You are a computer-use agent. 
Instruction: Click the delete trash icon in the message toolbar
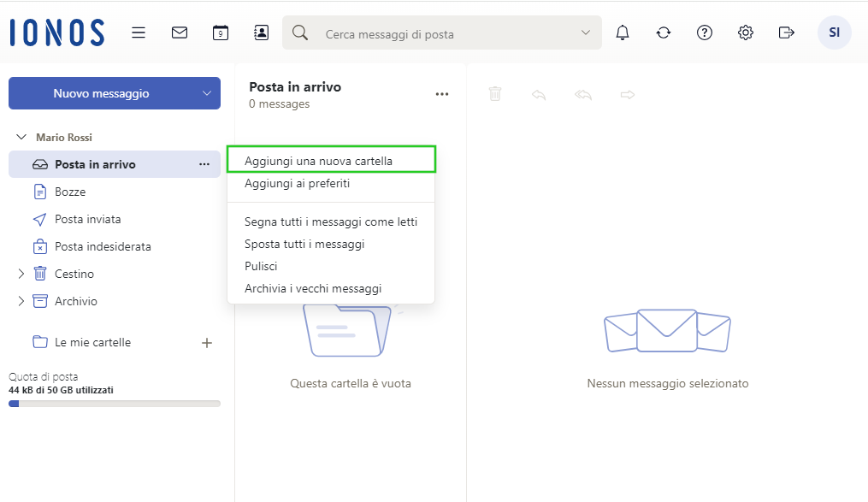pyautogui.click(x=495, y=94)
